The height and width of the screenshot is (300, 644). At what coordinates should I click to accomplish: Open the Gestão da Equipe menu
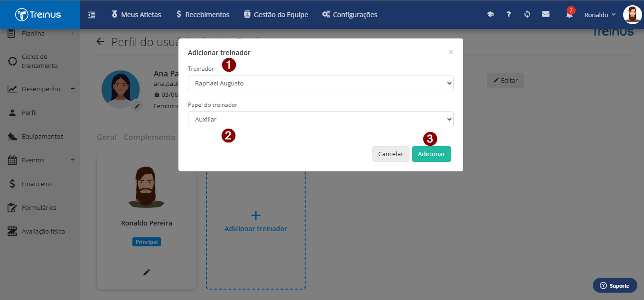coord(276,15)
